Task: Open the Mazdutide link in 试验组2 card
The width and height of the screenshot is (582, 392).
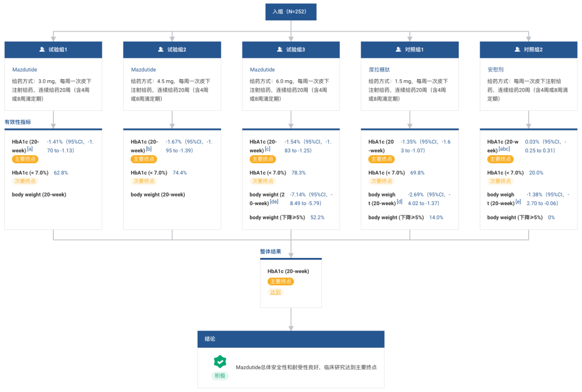Action: [143, 69]
